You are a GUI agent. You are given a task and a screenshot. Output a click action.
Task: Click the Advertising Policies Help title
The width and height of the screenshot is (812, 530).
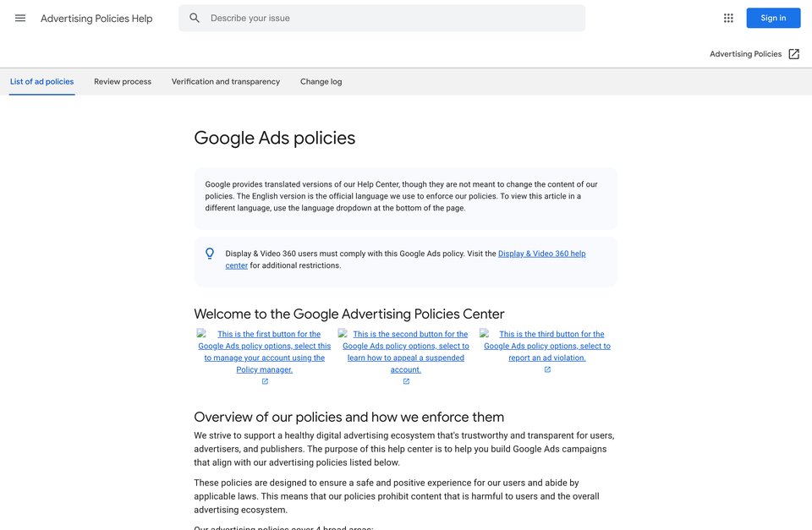pos(96,19)
